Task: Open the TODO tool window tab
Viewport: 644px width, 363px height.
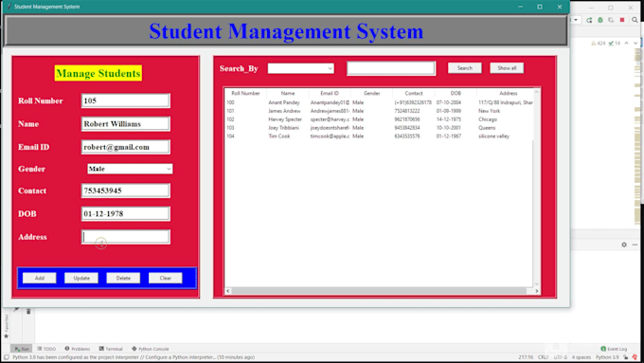Action: click(x=46, y=349)
